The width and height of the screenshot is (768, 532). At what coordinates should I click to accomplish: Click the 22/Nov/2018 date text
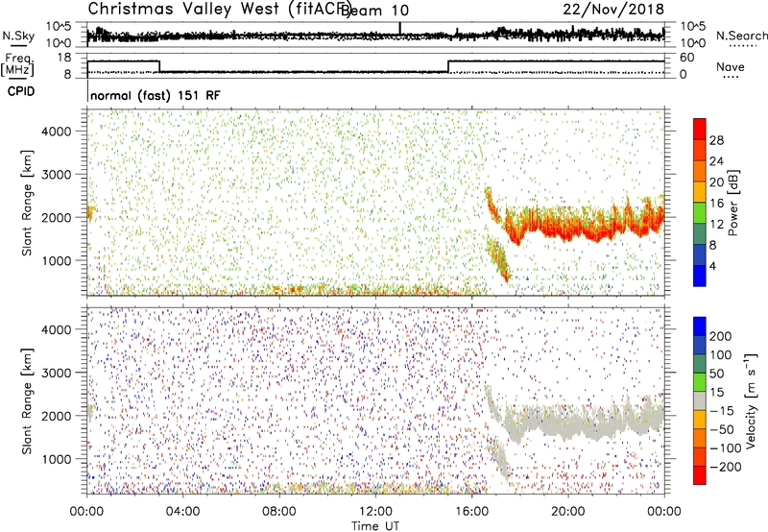[x=613, y=9]
